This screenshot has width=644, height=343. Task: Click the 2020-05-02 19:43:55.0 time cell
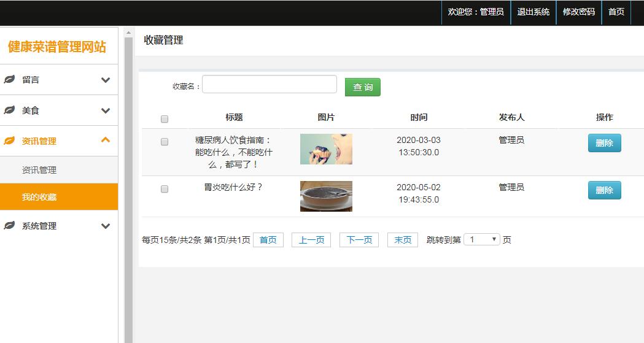click(419, 193)
